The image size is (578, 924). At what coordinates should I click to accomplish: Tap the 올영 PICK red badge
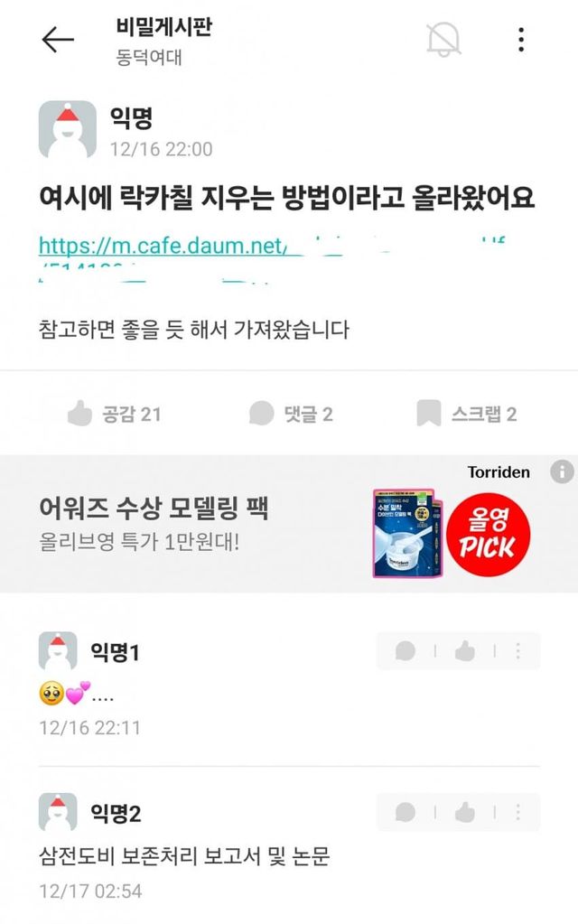(x=488, y=534)
